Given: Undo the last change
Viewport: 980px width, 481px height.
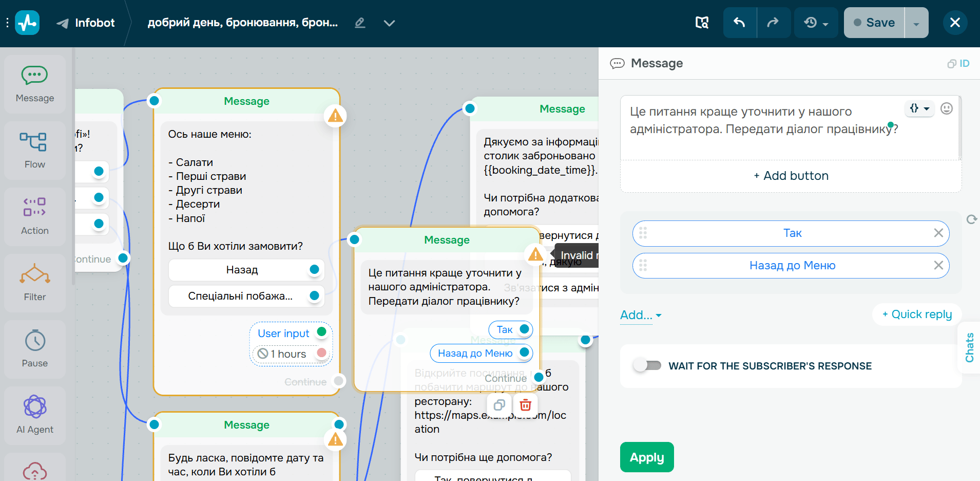Looking at the screenshot, I should click(740, 23).
